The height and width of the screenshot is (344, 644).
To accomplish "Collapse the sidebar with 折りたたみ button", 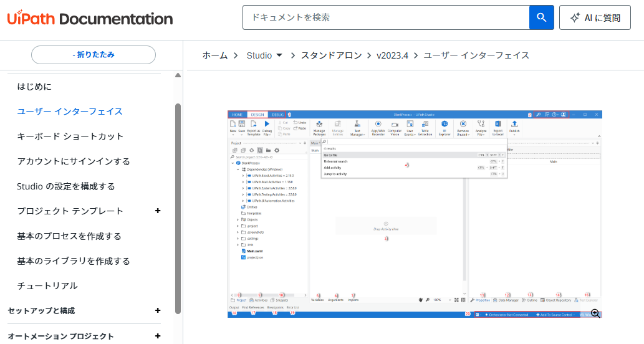I will click(x=94, y=55).
